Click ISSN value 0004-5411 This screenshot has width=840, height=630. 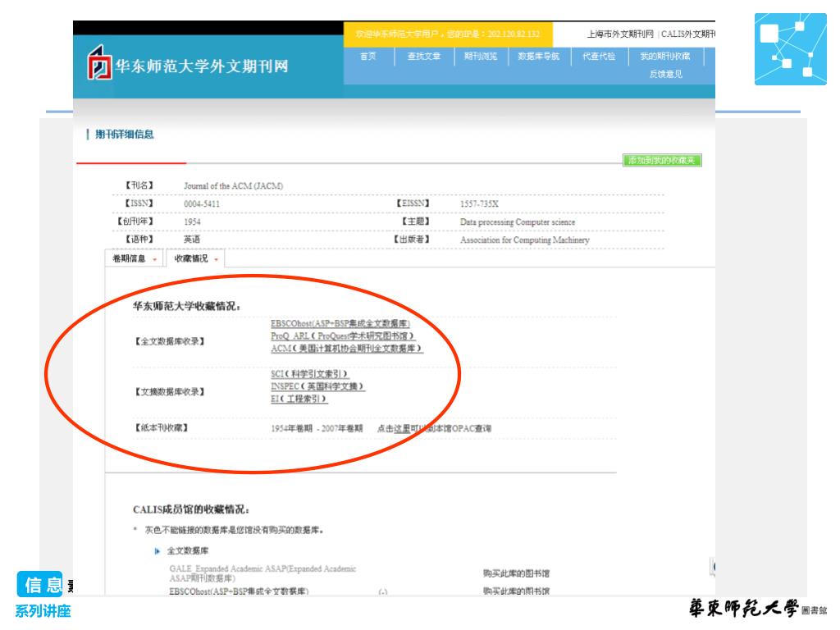tap(202, 204)
